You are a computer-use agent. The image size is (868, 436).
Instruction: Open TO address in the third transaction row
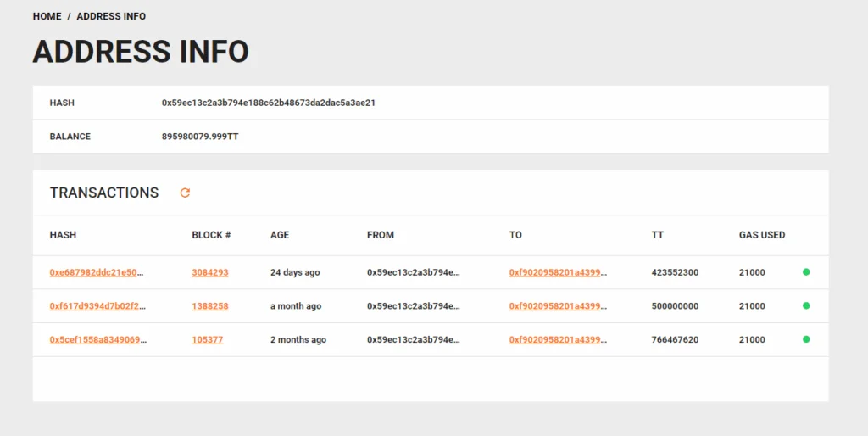(558, 340)
